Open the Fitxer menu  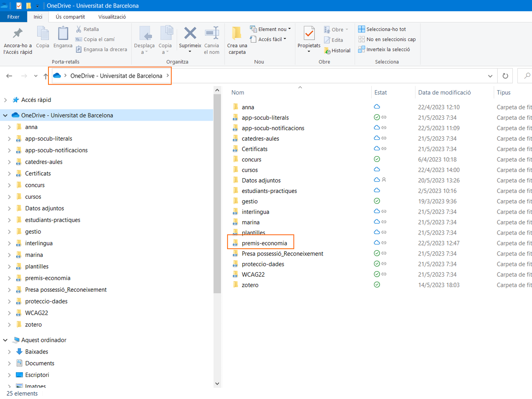[x=13, y=17]
